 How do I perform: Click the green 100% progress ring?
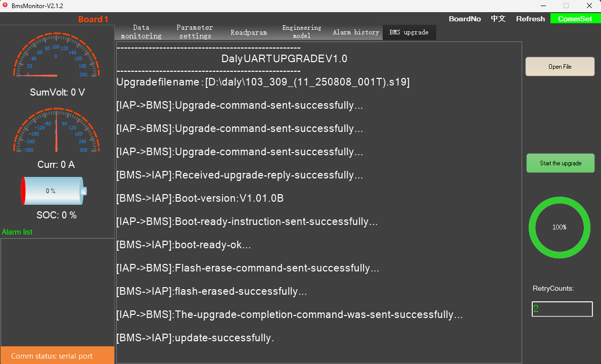pyautogui.click(x=559, y=227)
